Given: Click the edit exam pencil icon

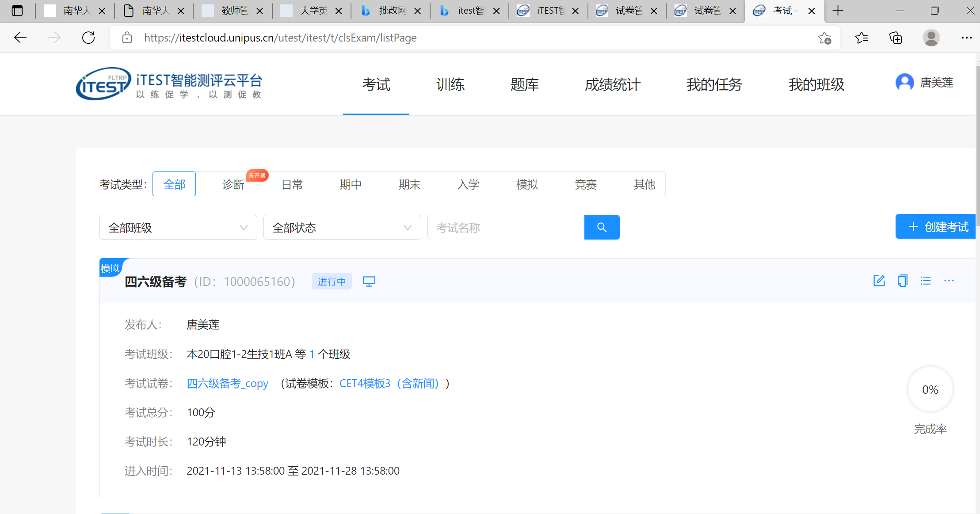Looking at the screenshot, I should (879, 281).
